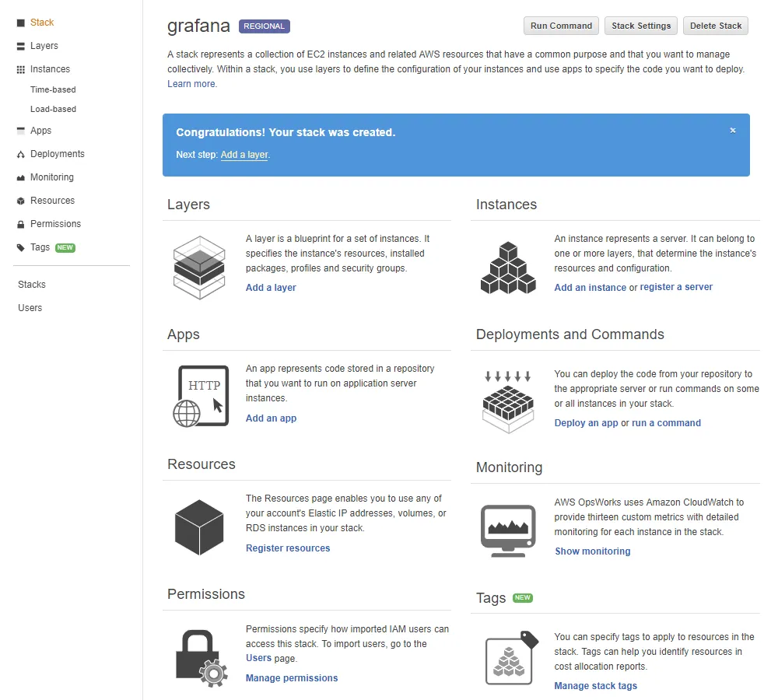Open the 'Show monitoring' link
Screen dimensions: 778x700
592,551
